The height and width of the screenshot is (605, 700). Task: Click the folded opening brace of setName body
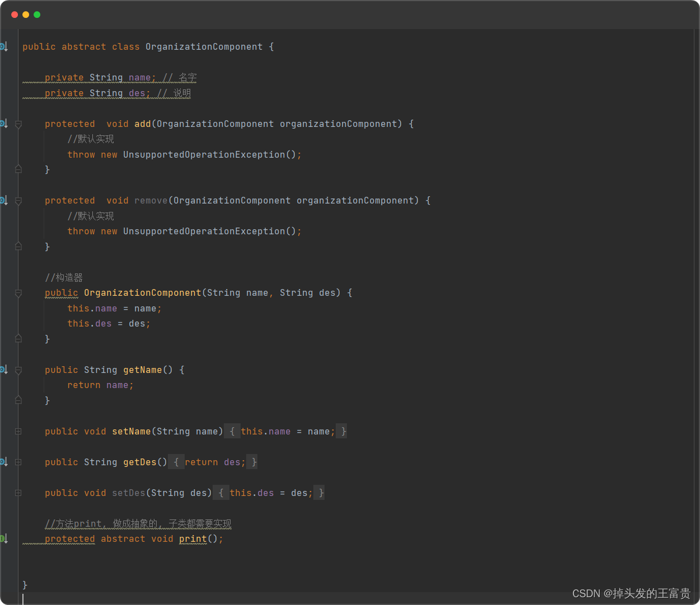click(232, 431)
